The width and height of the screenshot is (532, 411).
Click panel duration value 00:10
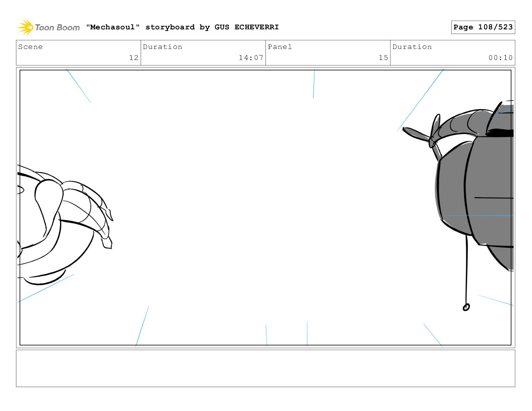click(x=500, y=58)
